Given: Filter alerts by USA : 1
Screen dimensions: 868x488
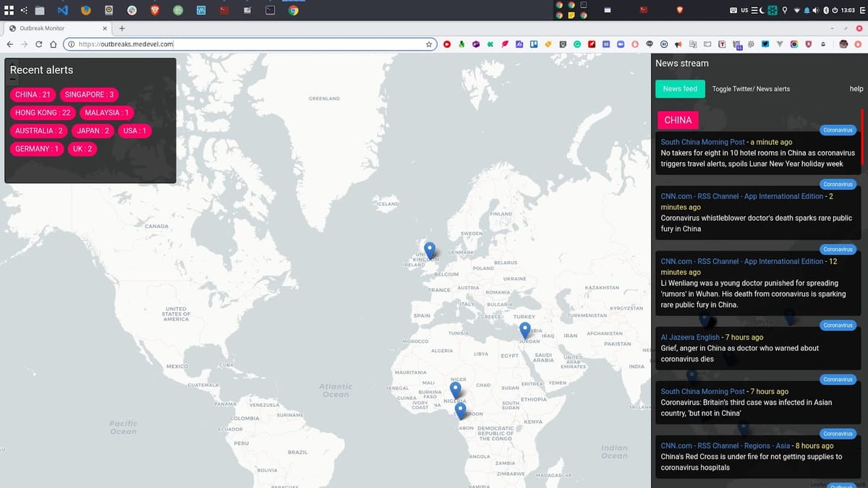Looking at the screenshot, I should 135,131.
